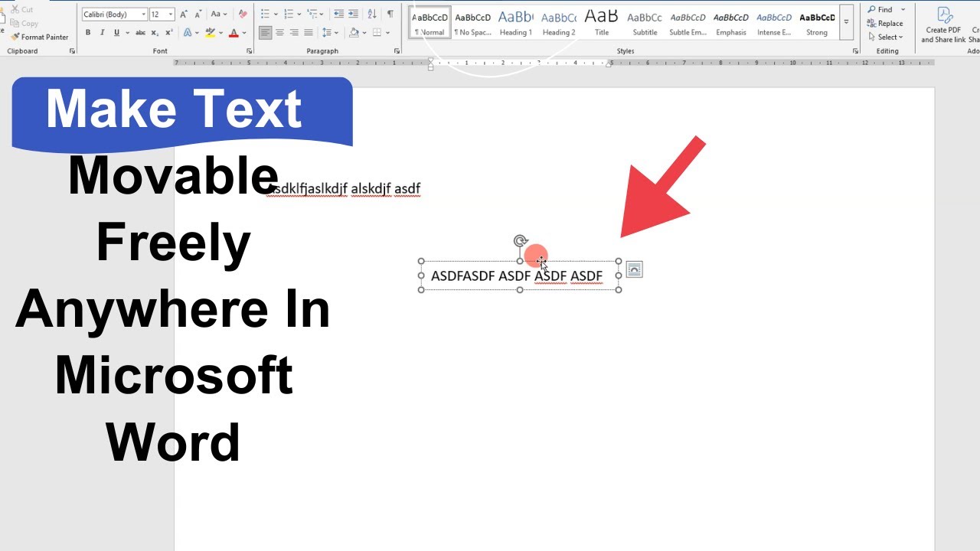This screenshot has height=551, width=980.
Task: Toggle strikethrough text
Action: (140, 32)
